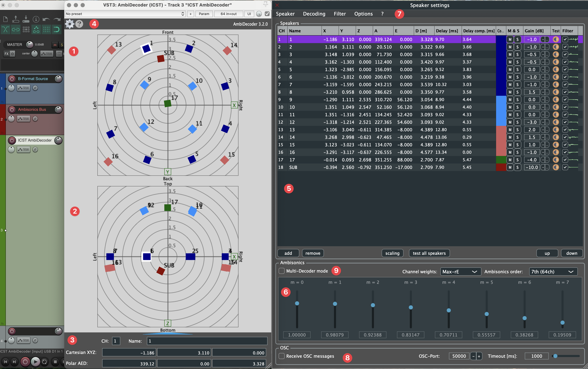The height and width of the screenshot is (369, 588).
Task: Mute speaker channel 5 with its M button
Action: [x=510, y=70]
